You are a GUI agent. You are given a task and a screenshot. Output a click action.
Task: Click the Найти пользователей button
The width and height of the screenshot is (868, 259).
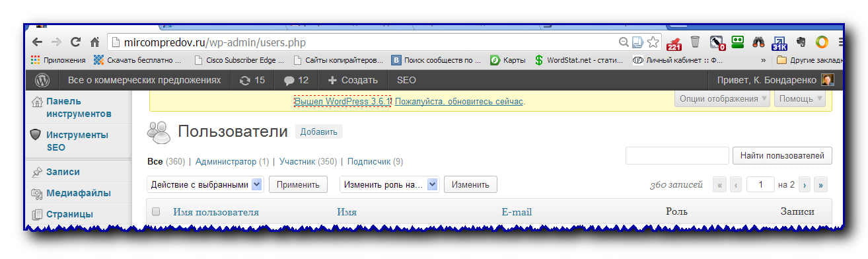point(782,156)
